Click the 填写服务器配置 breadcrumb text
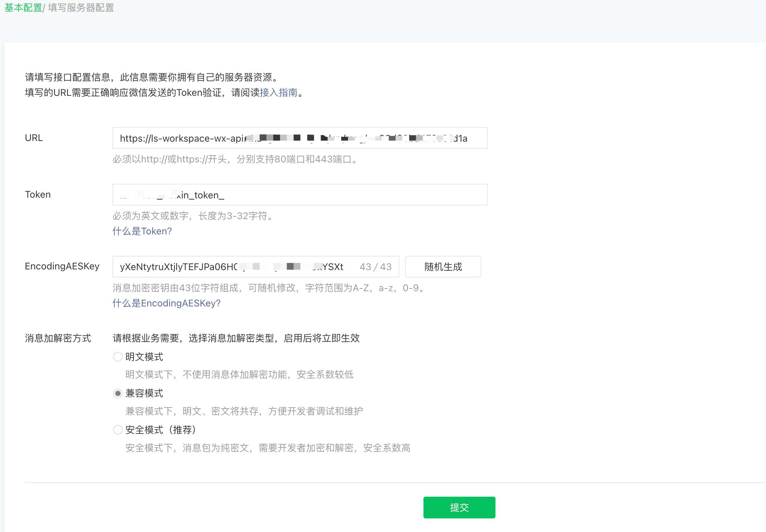This screenshot has height=532, width=766. (x=81, y=7)
